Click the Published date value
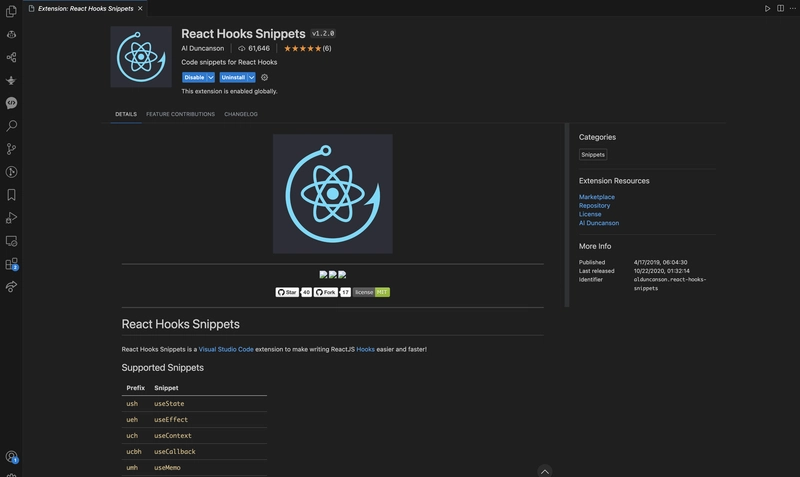This screenshot has width=800, height=477. click(x=660, y=262)
